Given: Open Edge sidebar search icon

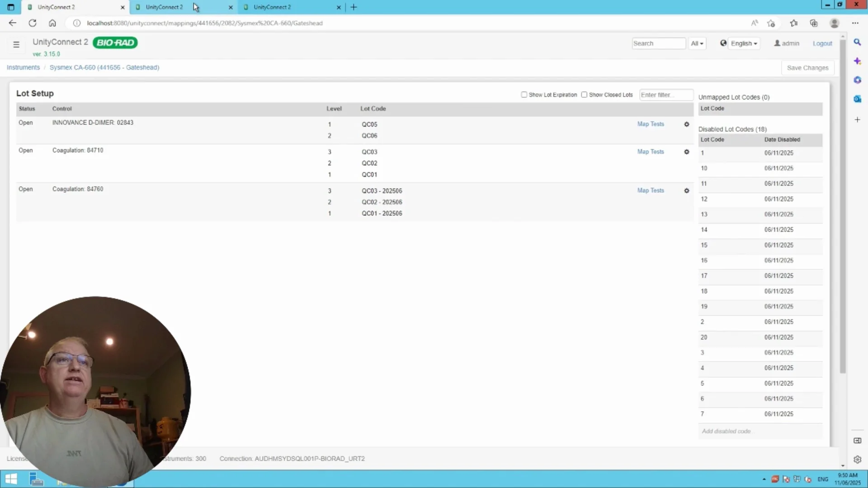Looking at the screenshot, I should (x=857, y=42).
